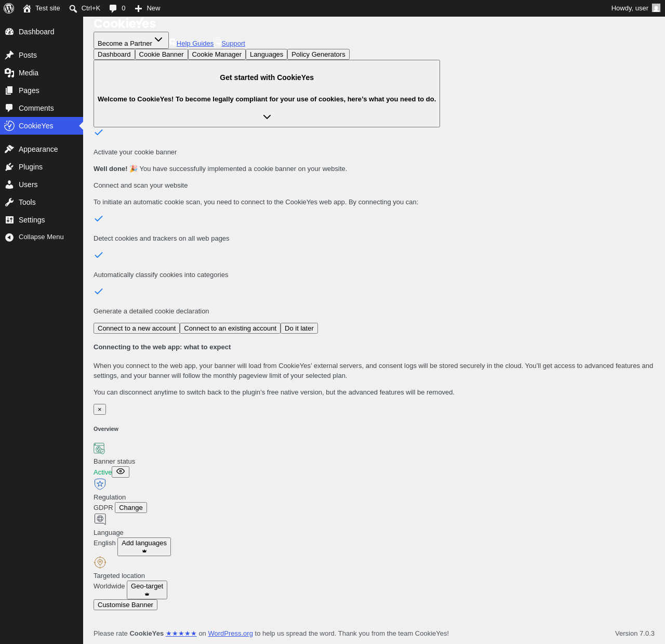
Task: Open the Become a Partner dropdown
Action: [x=131, y=41]
